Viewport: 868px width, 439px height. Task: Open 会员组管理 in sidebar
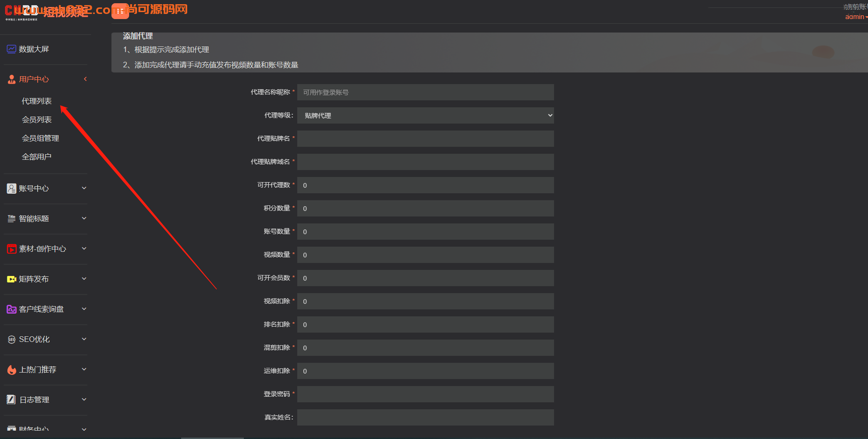[x=40, y=138]
